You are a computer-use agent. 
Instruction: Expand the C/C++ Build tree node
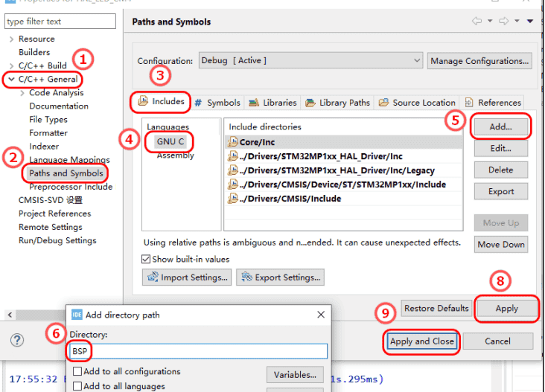[10, 65]
